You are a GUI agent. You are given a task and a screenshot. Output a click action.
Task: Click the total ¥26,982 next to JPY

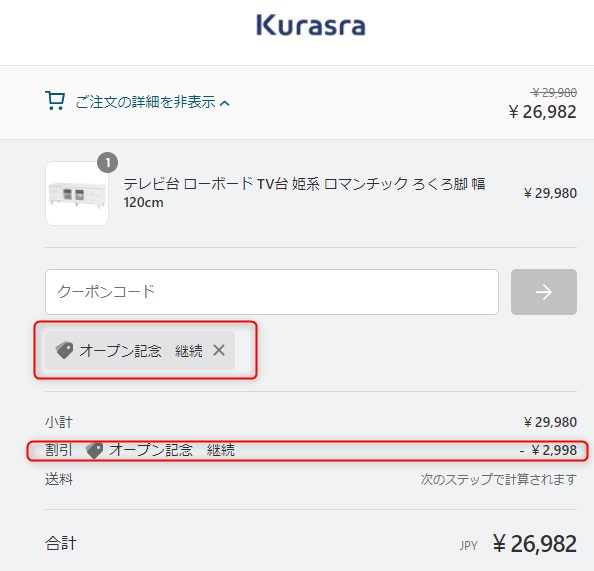pos(535,544)
